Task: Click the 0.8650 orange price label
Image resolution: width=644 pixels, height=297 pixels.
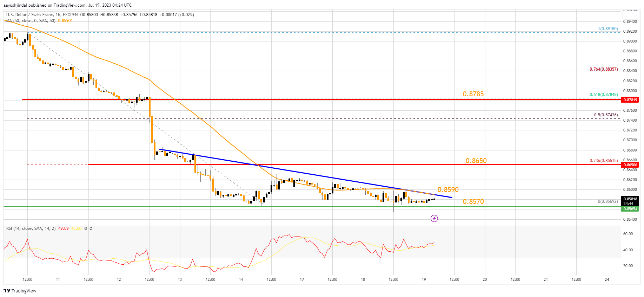Action: pyautogui.click(x=476, y=161)
